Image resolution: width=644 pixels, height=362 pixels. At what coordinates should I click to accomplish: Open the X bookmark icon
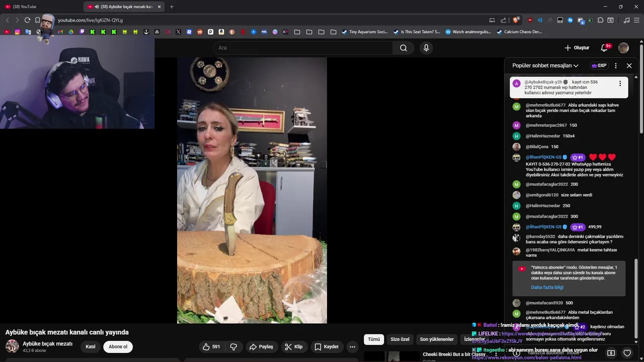(x=178, y=32)
